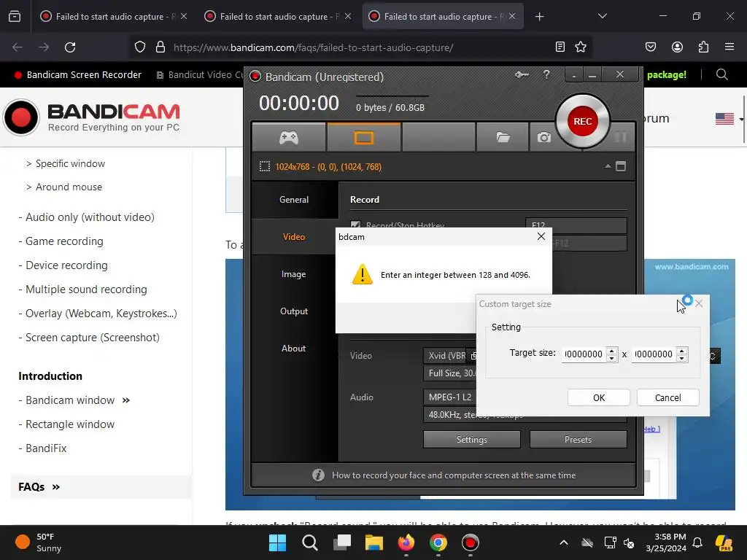Screen dimensions: 747x560
Task: Open the Firefox hamburger menu
Action: point(729,47)
